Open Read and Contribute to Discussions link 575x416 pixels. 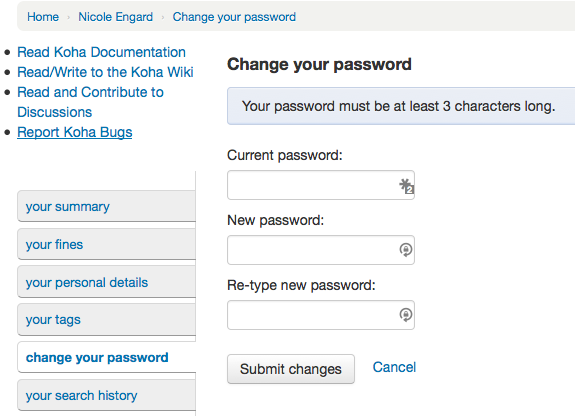click(x=91, y=102)
